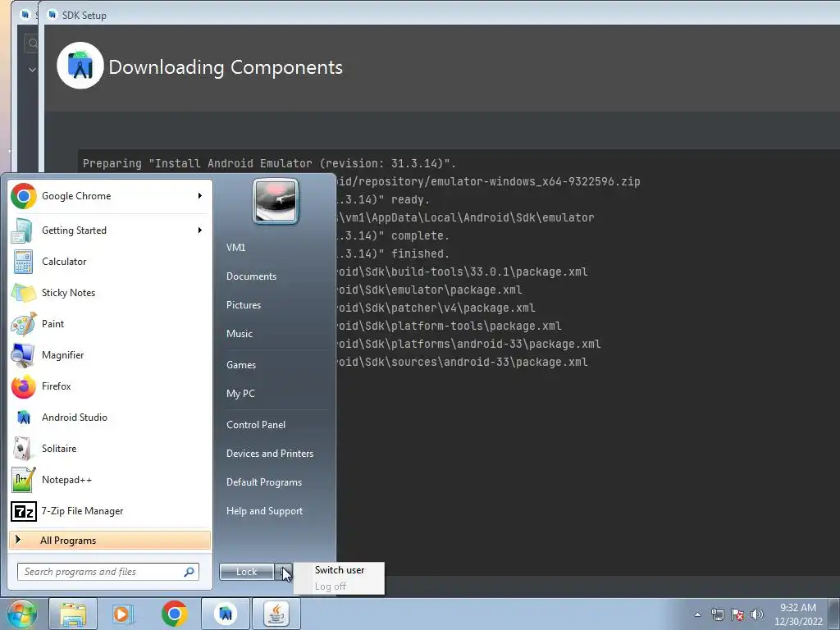Click log line ending sources\android-33\package.xml

pos(463,362)
